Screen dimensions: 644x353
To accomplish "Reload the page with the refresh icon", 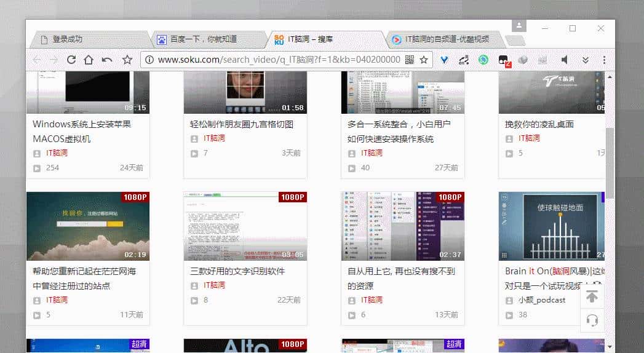I will coord(71,60).
